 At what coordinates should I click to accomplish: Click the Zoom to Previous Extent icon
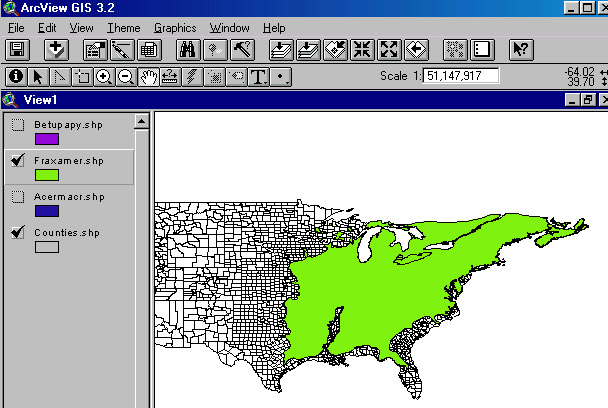pos(416,50)
